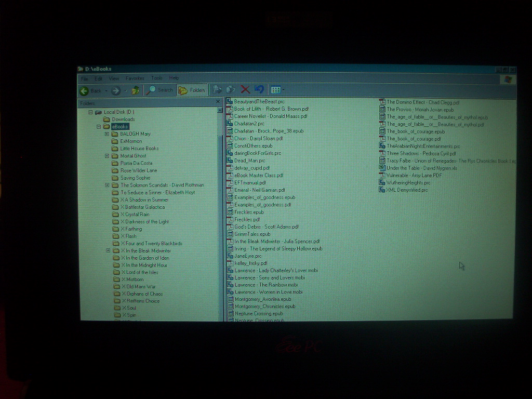
Task: Toggle the Folders pane button
Action: coord(192,90)
